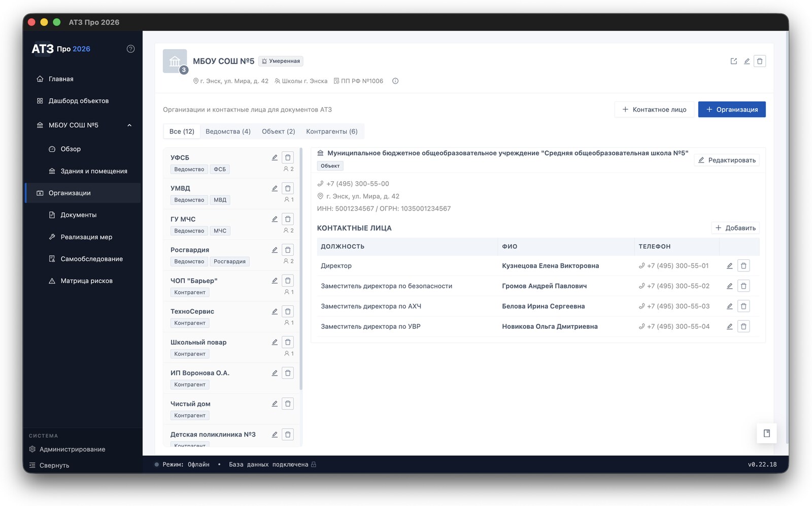Click the version v0.22.18 label
Viewport: 812px width, 506px height.
[x=762, y=464]
